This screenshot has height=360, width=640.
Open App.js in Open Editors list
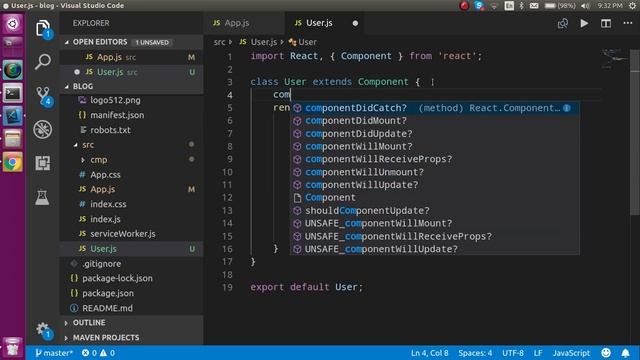(131, 57)
